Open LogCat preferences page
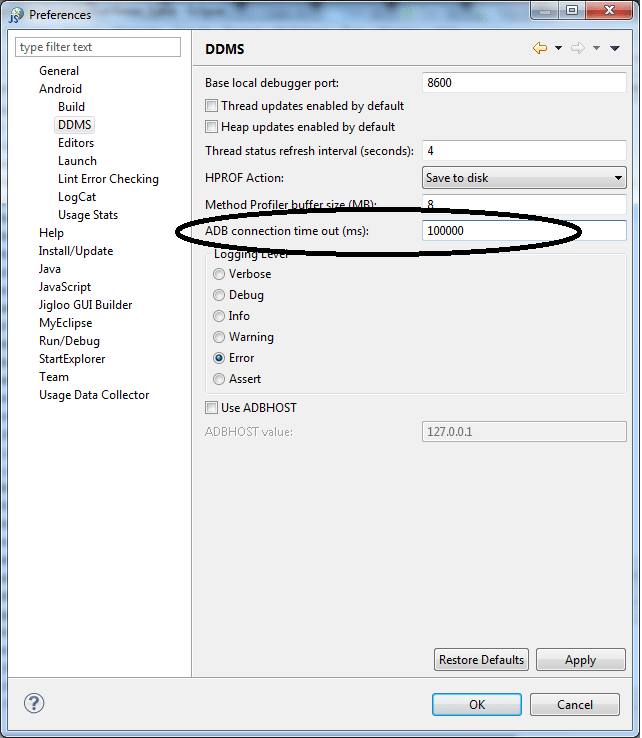 pyautogui.click(x=77, y=197)
